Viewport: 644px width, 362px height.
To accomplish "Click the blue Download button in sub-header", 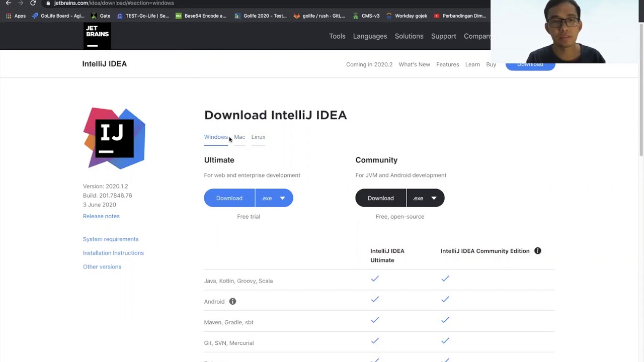I will tap(530, 65).
